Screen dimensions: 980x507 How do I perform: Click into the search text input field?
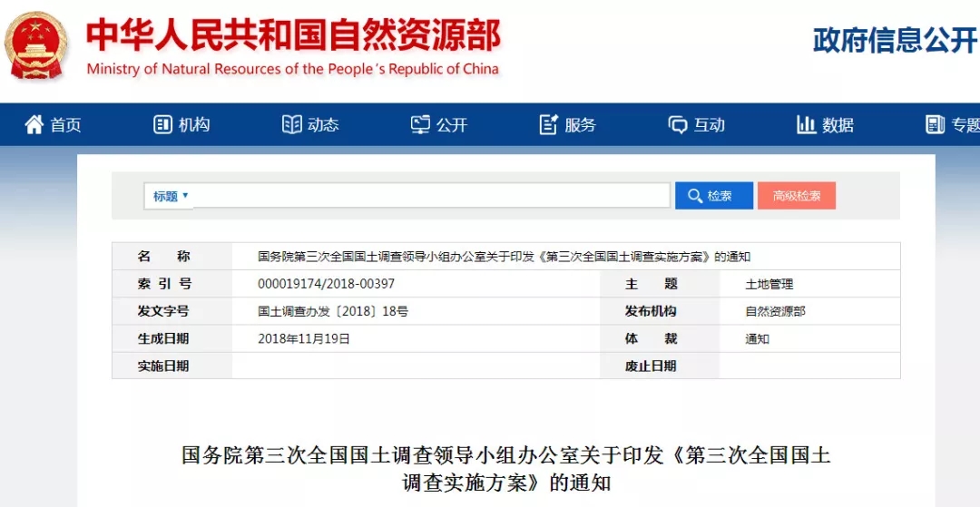[431, 196]
